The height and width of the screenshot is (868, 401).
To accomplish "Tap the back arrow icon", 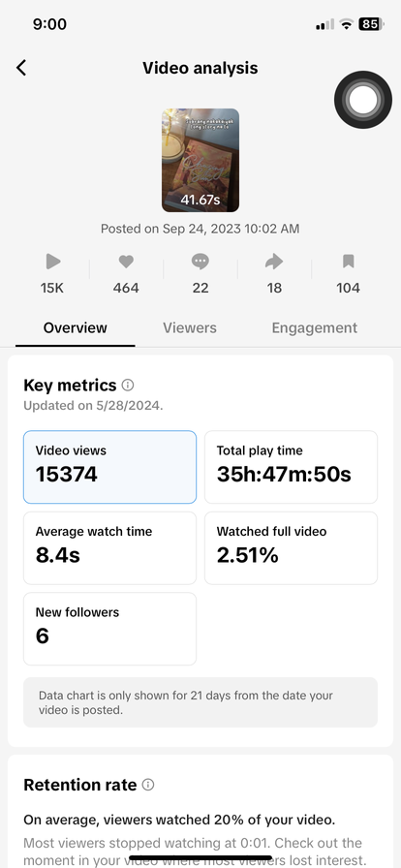I will pyautogui.click(x=21, y=68).
